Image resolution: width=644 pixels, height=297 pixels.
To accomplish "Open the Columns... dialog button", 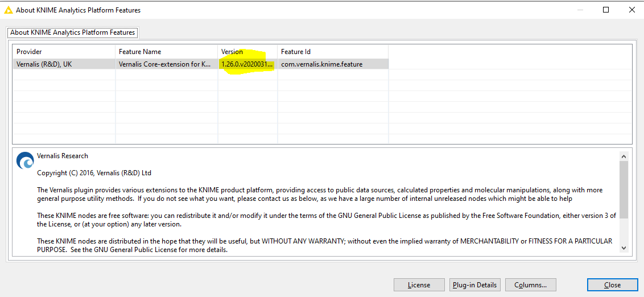I will 530,284.
